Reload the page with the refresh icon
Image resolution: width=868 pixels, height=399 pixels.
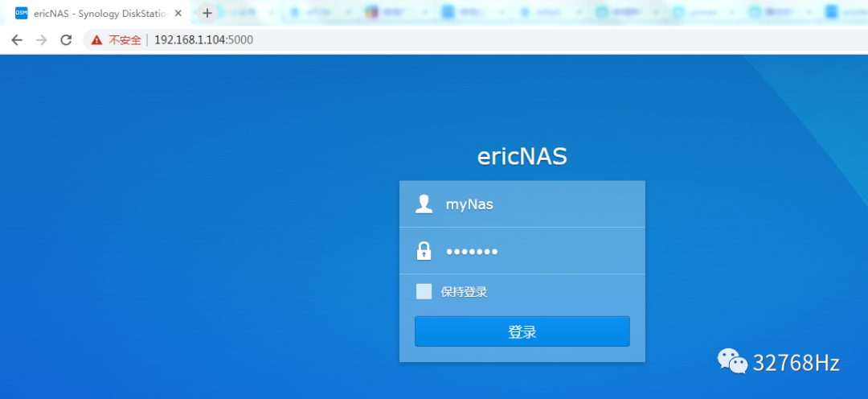tap(67, 40)
